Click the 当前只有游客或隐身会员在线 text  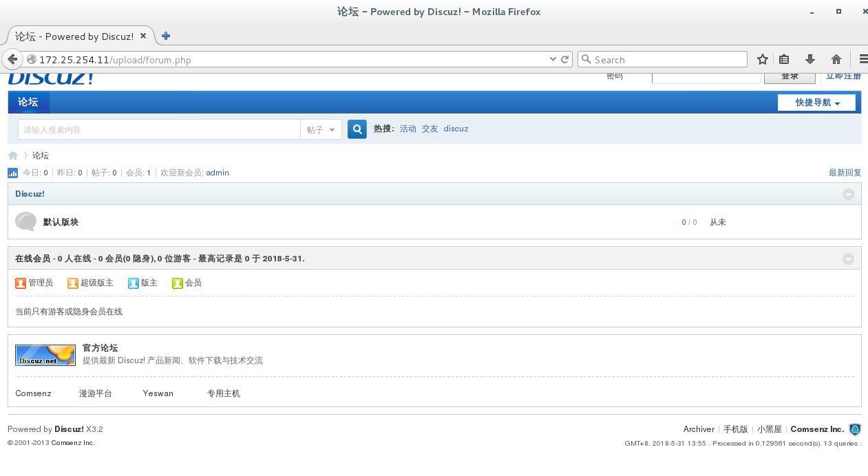coord(69,312)
